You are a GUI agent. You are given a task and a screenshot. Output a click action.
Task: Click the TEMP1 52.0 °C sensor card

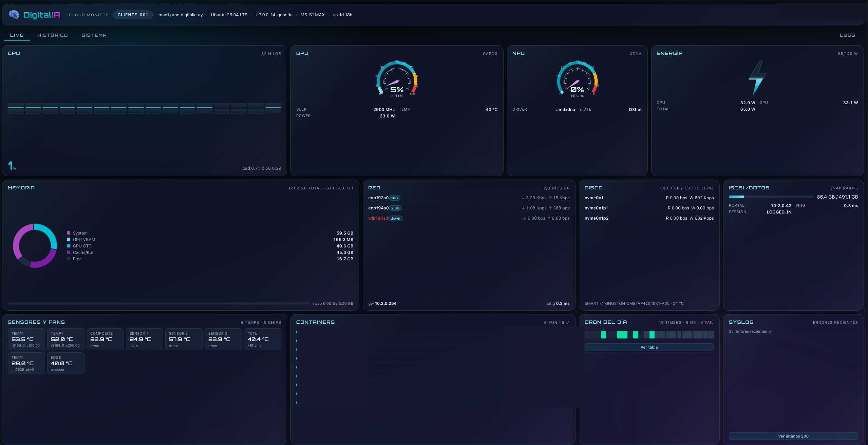coord(65,339)
